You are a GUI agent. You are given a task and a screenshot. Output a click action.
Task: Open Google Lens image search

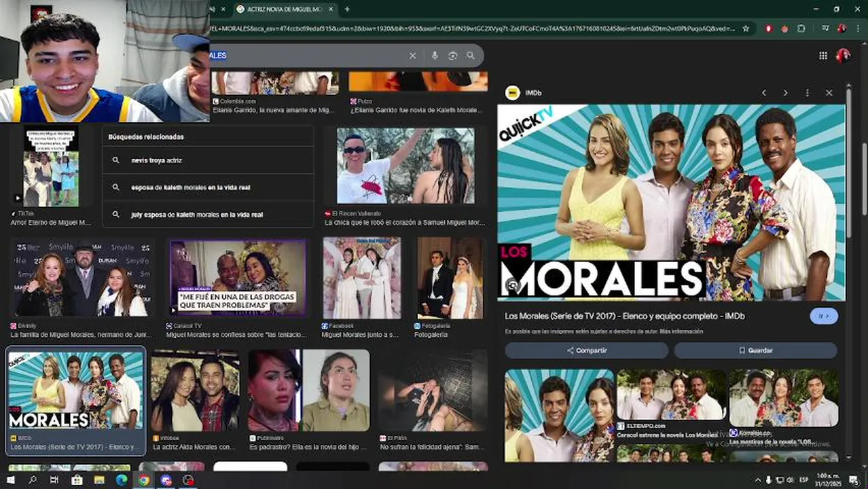point(453,56)
